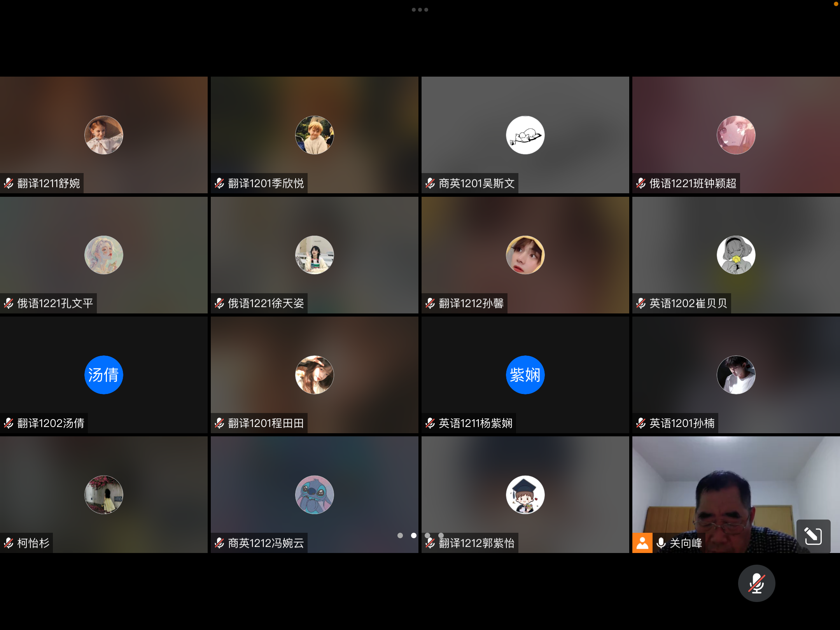Select the blue 紫娴 avatar circle
840x630 pixels.
click(x=525, y=375)
